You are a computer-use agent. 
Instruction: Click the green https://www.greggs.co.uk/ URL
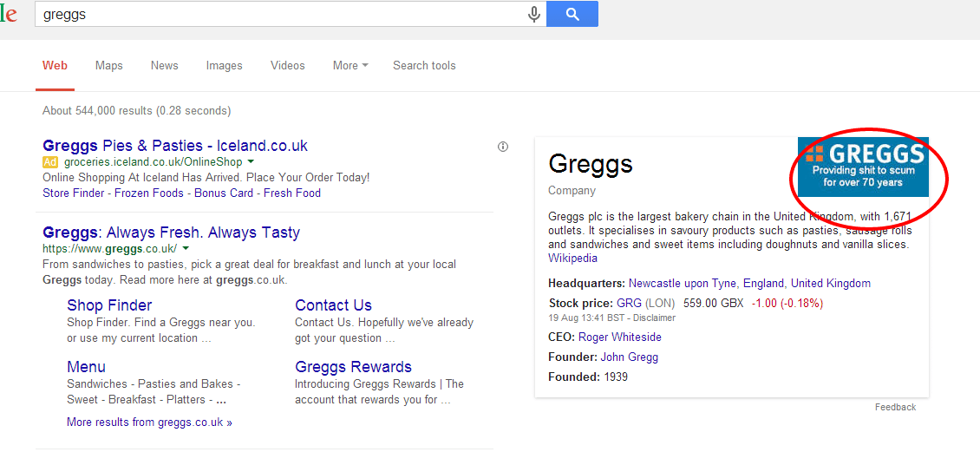(x=110, y=249)
